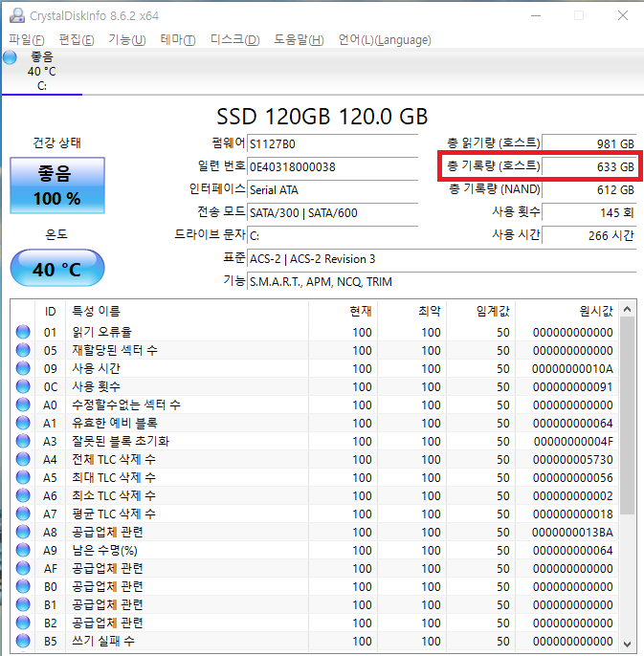Click the interface field Serial ATA
644x656 pixels.
coord(332,190)
